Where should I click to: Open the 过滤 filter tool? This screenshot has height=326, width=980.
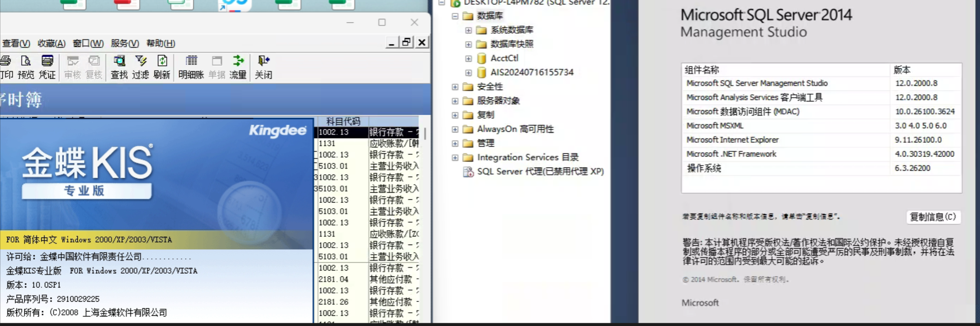(x=141, y=67)
